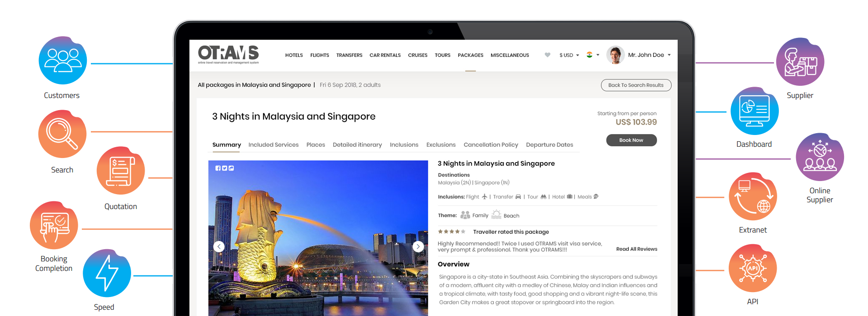
Task: Click the purple Supplier feature icon
Action: pos(800,62)
